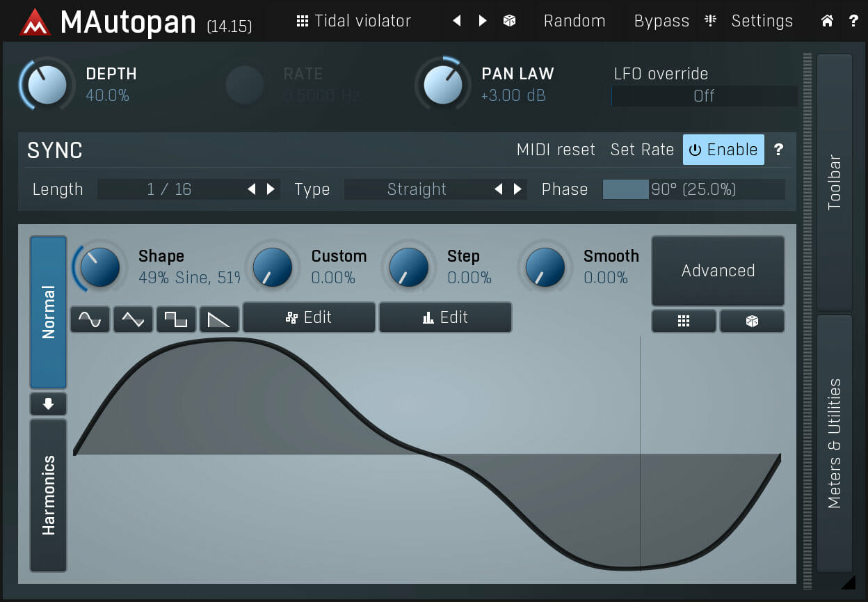
Task: Click the home icon in the title bar
Action: [827, 21]
